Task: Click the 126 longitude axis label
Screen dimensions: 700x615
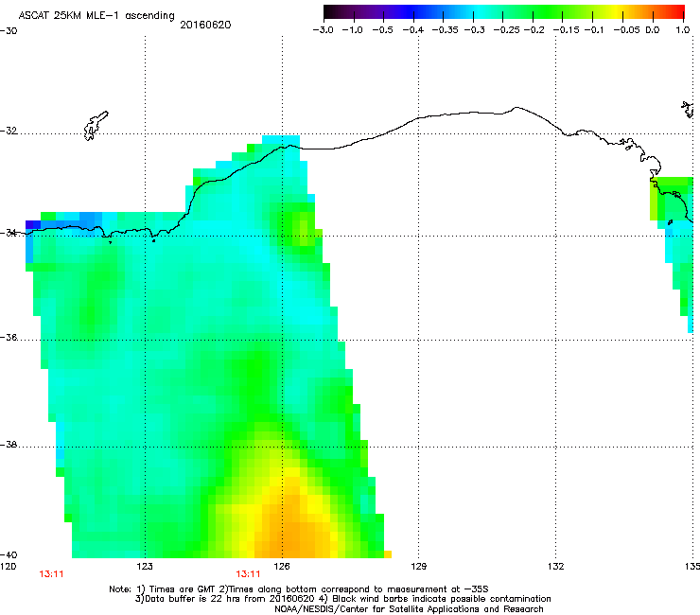Action: [282, 567]
